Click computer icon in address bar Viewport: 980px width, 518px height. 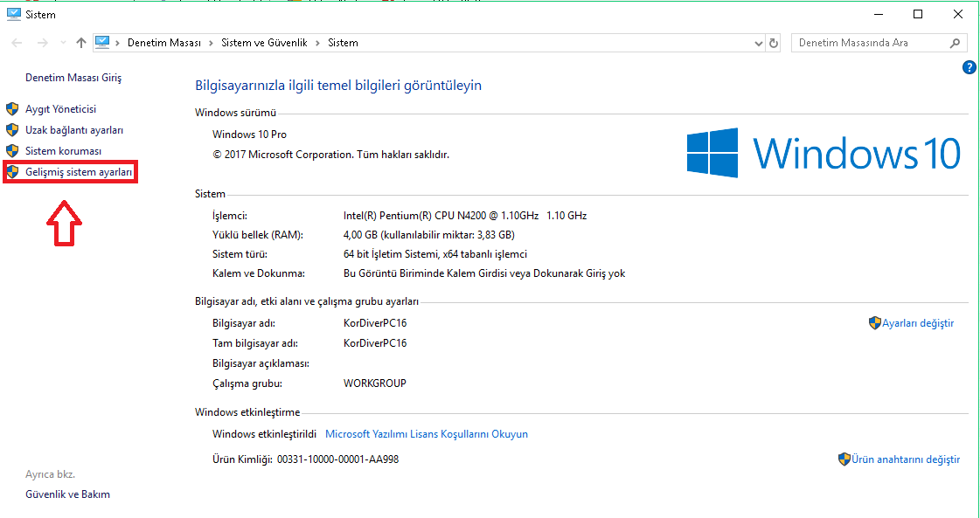click(102, 43)
